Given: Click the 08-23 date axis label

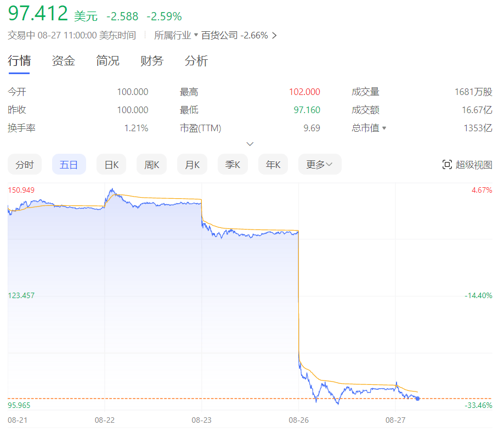Looking at the screenshot, I should [201, 420].
